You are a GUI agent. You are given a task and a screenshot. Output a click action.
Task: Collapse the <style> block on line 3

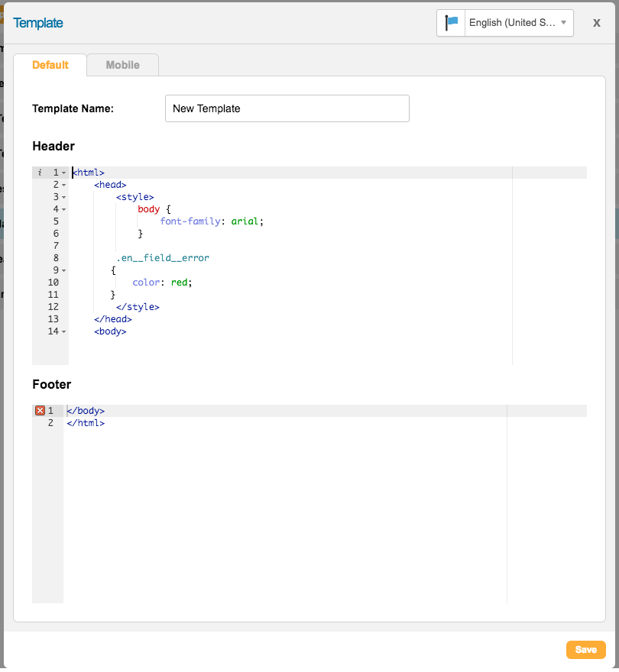pyautogui.click(x=63, y=196)
